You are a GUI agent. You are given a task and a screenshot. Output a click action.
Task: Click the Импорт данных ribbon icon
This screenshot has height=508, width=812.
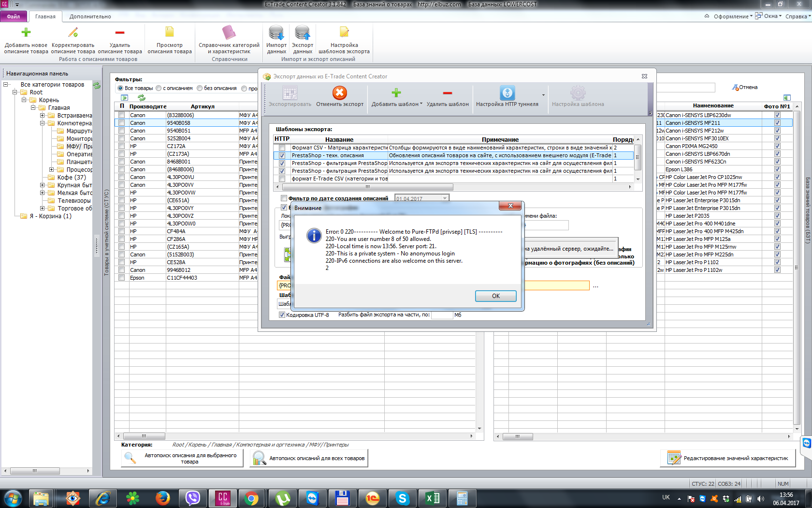pyautogui.click(x=276, y=32)
